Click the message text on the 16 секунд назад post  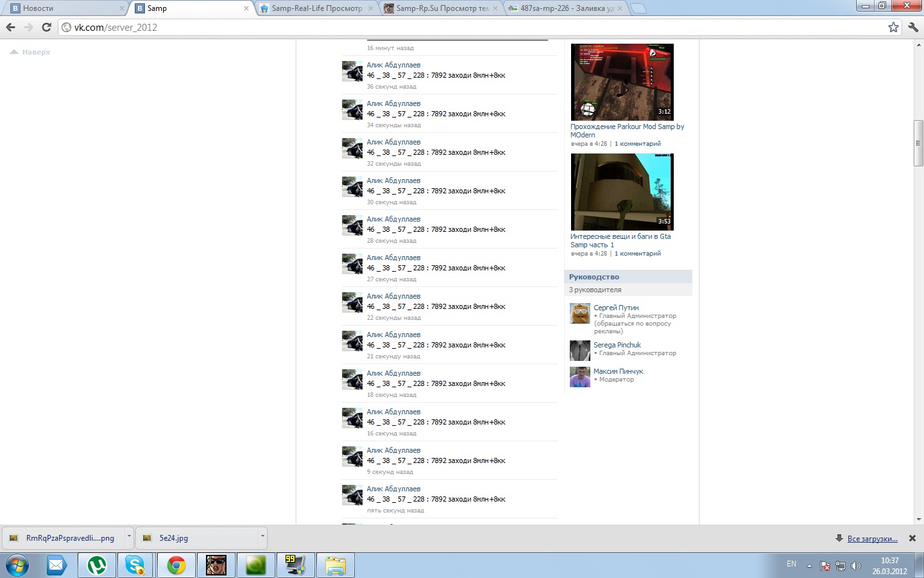[x=436, y=422]
